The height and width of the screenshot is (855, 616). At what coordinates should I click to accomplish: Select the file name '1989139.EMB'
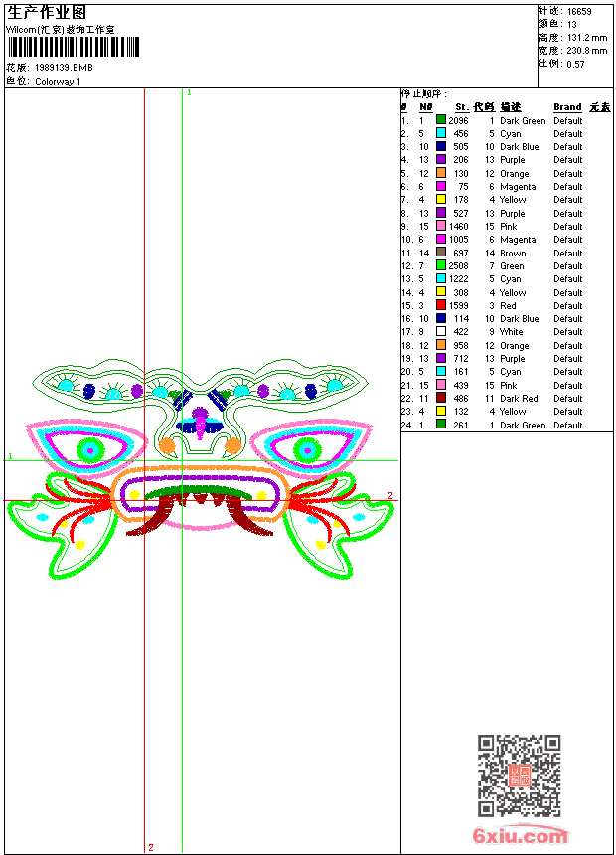point(64,67)
